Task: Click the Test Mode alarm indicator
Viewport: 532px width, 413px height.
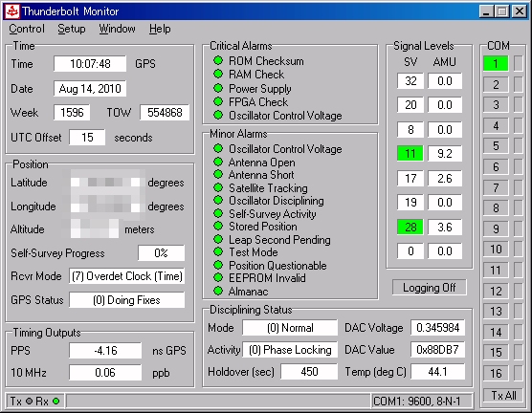Action: coord(218,252)
